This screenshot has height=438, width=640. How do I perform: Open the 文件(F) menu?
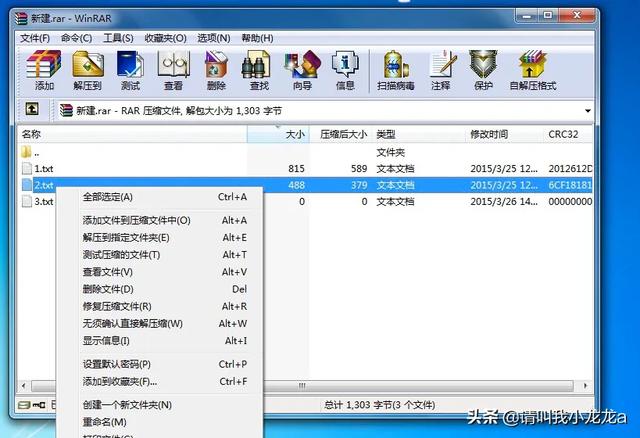tap(35, 38)
